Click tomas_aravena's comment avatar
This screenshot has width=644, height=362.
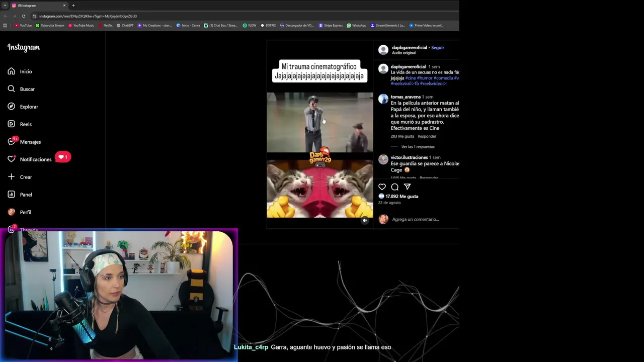(383, 99)
